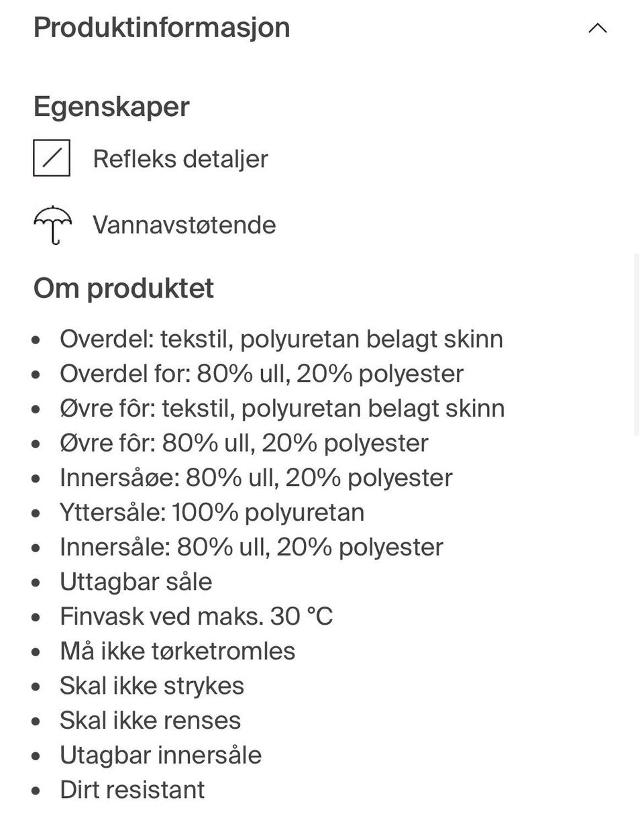Click the Skal ikke renses item
Image resolution: width=644 pixels, height=818 pixels.
point(150,721)
